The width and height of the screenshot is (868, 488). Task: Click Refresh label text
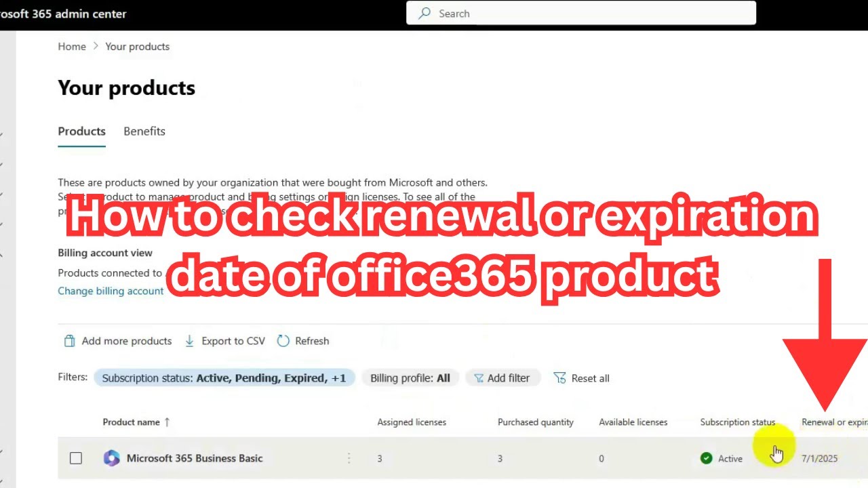pyautogui.click(x=312, y=341)
